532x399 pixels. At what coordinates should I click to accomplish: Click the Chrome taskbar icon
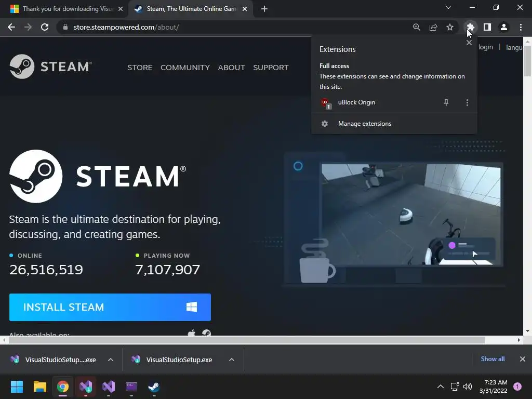pos(63,387)
